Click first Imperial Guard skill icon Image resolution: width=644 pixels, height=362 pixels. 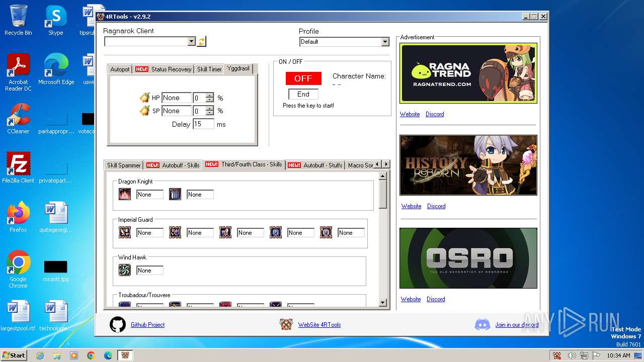[x=125, y=232]
